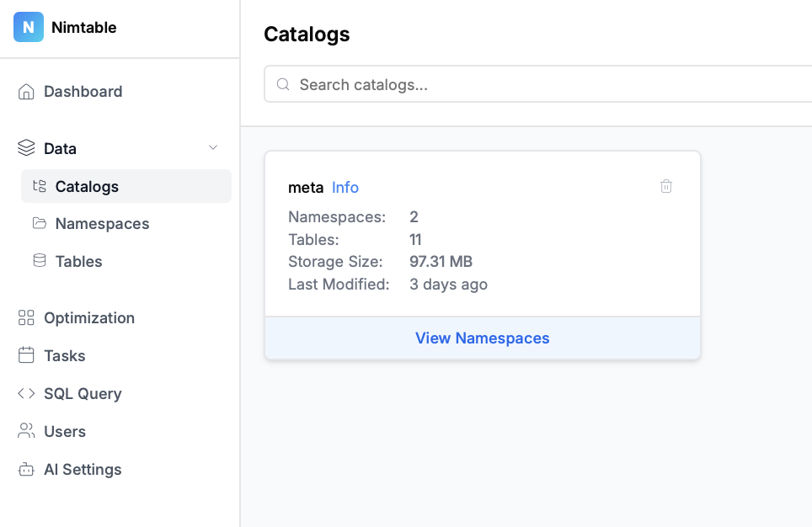
Task: Click the Tables database icon
Action: pos(39,261)
